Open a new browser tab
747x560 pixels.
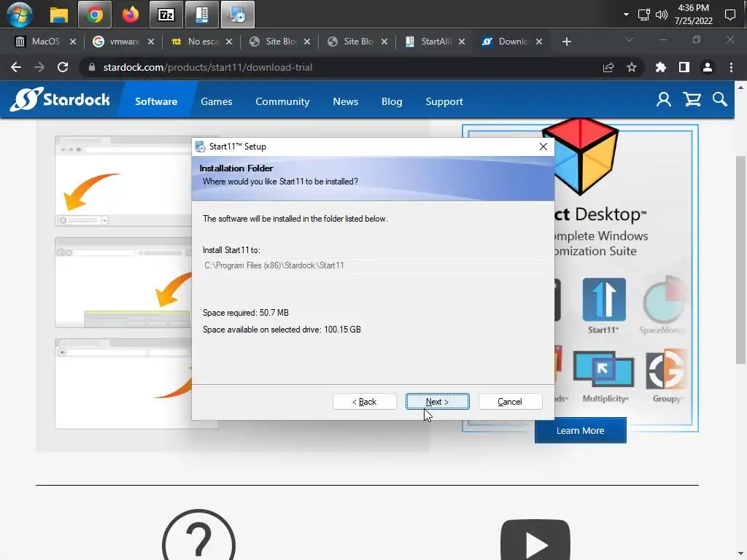pos(566,42)
